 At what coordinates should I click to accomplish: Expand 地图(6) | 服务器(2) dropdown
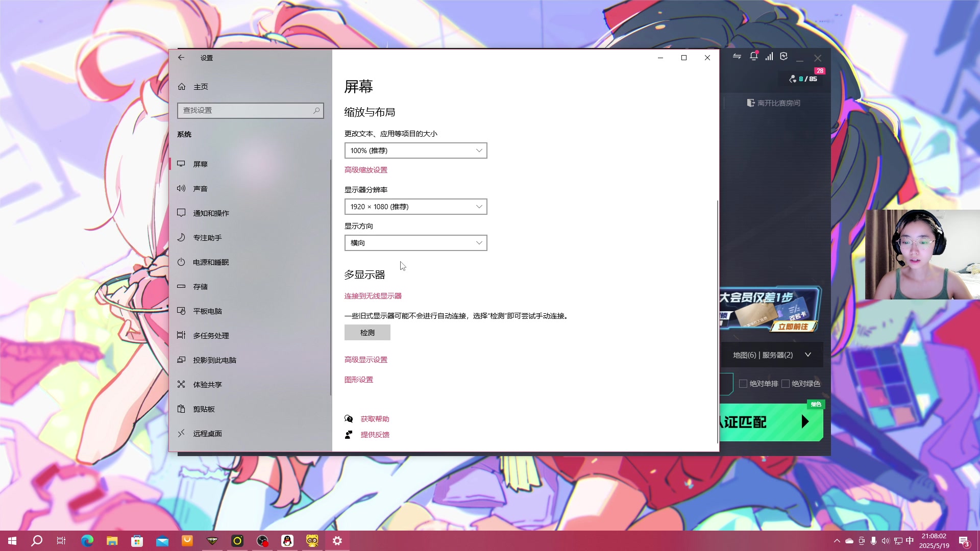(x=772, y=355)
